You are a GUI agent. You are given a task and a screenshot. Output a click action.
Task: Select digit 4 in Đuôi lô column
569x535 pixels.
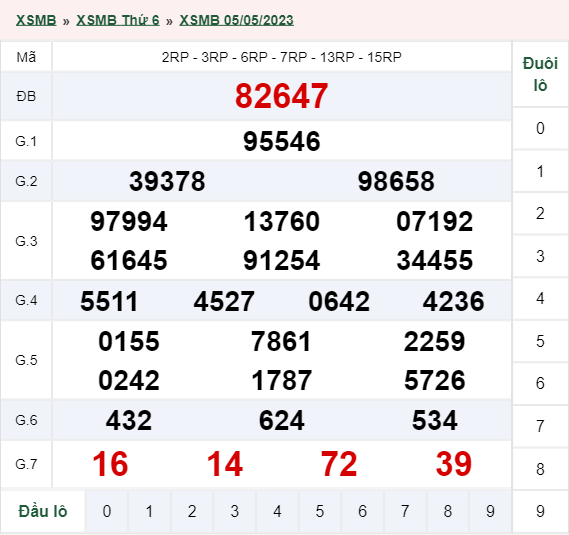tap(540, 299)
